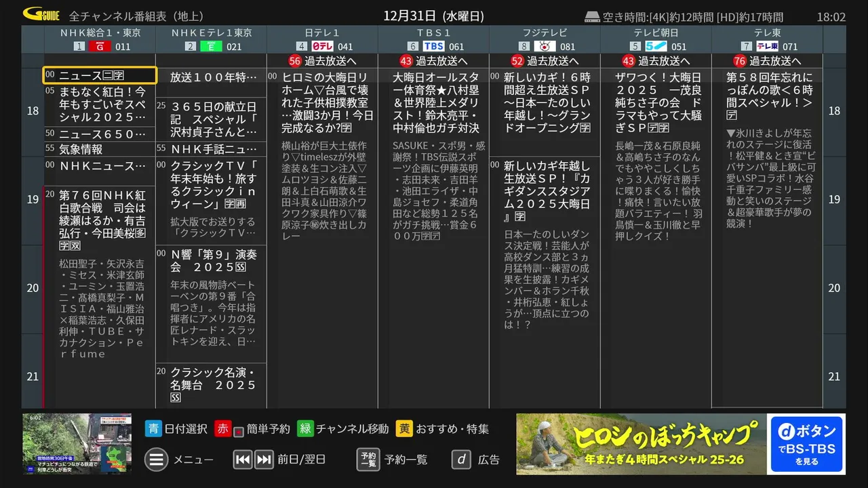
Task: Select ヒロミの大晦日リホーム program
Action: click(323, 237)
